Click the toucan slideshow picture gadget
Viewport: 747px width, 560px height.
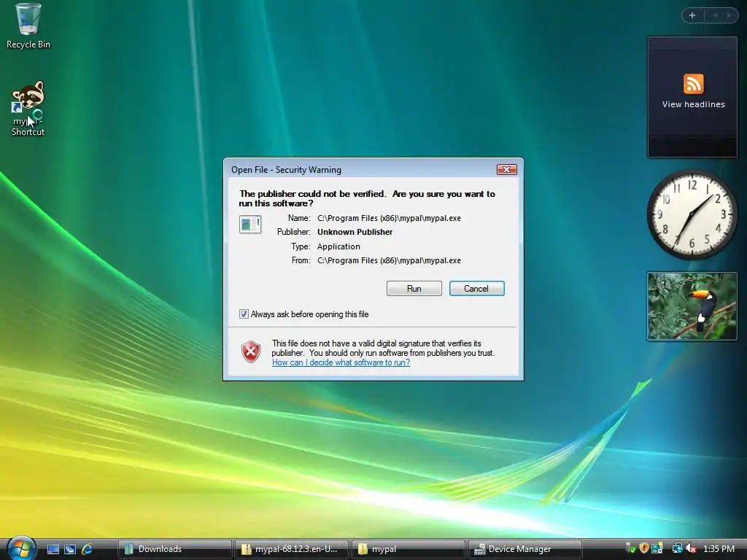click(x=692, y=306)
